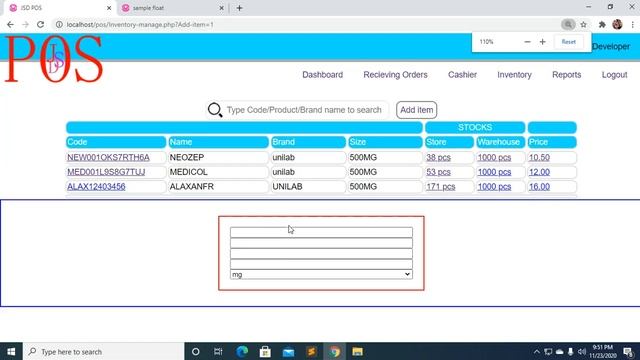Image resolution: width=640 pixels, height=360 pixels.
Task: Click Logout in the navigation
Action: point(614,75)
